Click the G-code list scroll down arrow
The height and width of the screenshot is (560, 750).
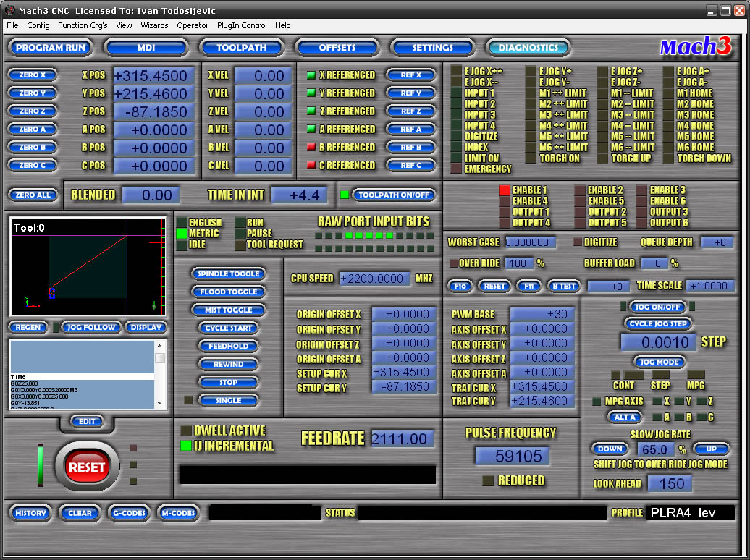(x=160, y=403)
